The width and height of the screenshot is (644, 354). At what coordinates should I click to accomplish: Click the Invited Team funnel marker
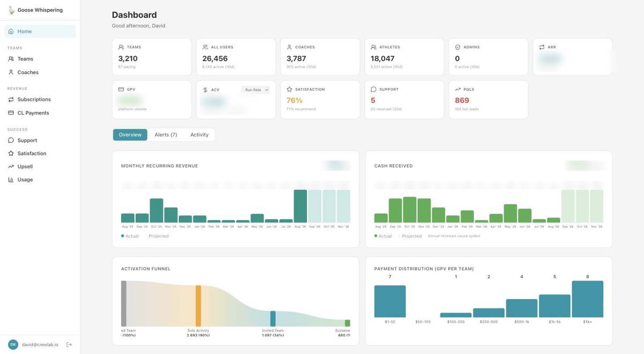click(273, 319)
